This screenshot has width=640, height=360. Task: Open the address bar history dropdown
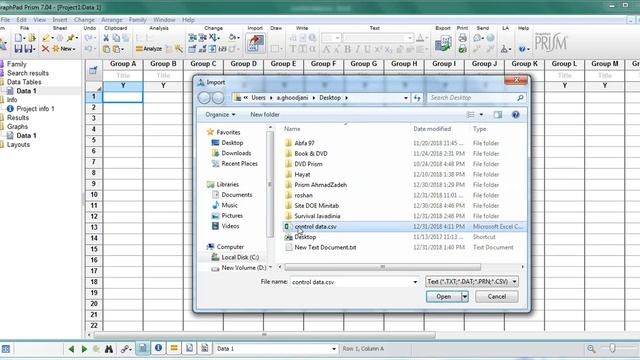point(405,98)
